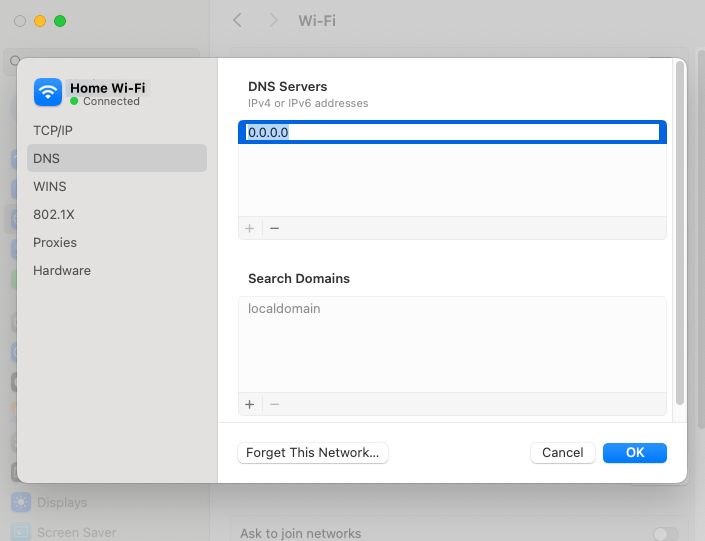Click the minus button under Search Domains

[x=275, y=404]
